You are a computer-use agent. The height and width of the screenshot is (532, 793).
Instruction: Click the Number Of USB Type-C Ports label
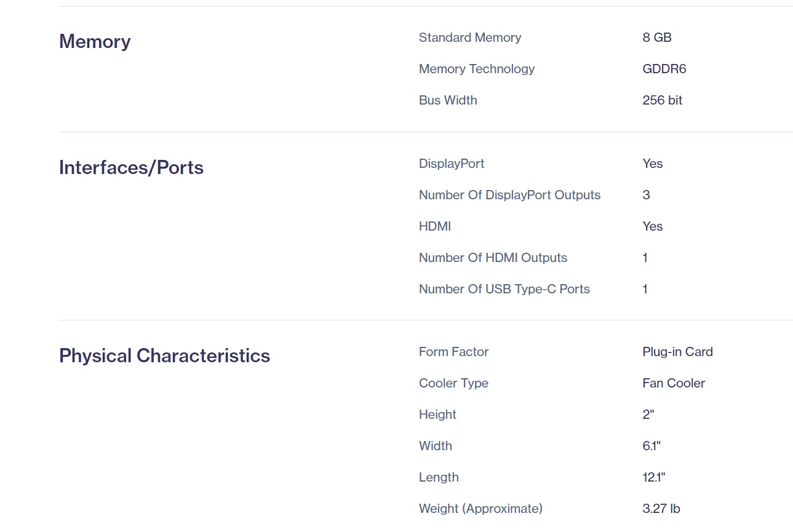504,289
